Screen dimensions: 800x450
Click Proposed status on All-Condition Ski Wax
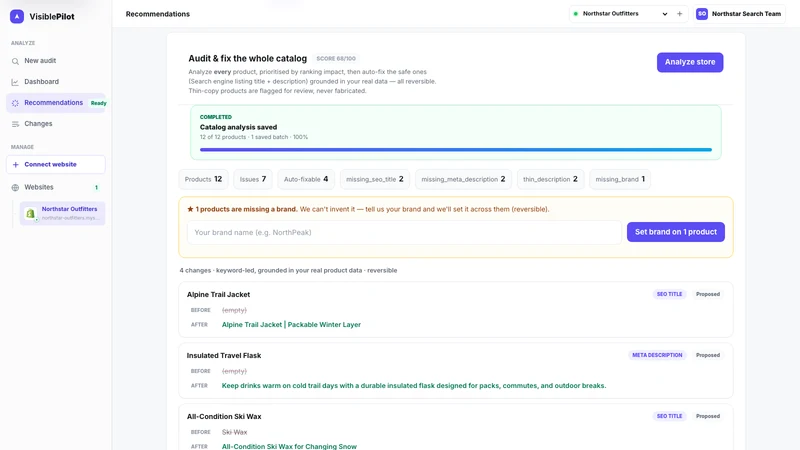[x=708, y=416]
